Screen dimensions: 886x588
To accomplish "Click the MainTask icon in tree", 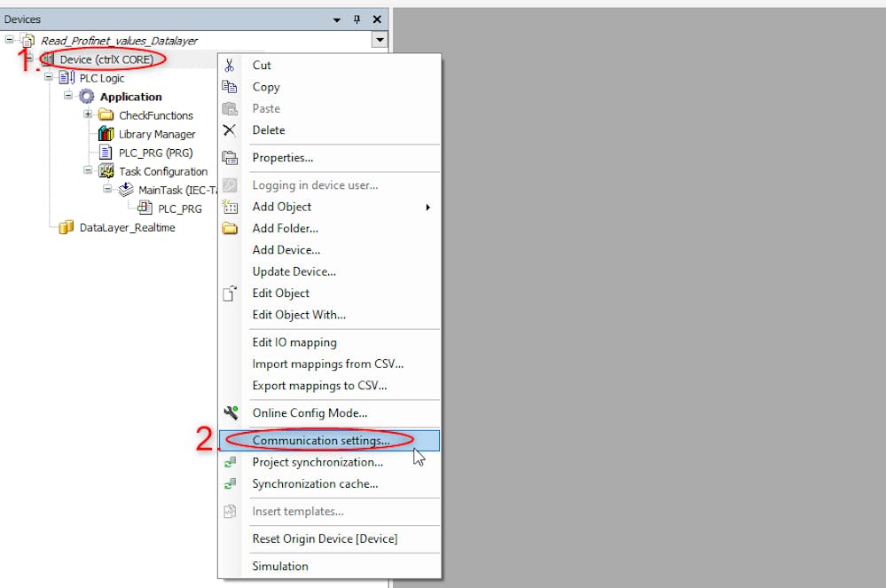I will point(125,190).
